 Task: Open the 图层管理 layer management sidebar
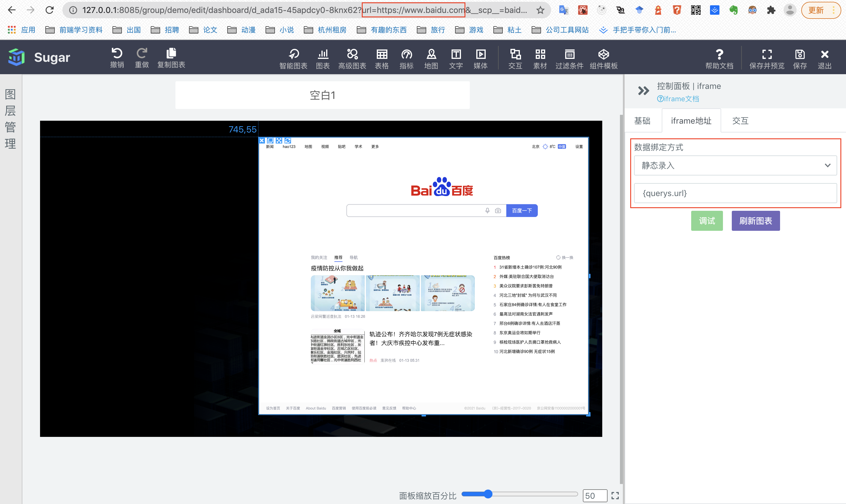pyautogui.click(x=11, y=119)
